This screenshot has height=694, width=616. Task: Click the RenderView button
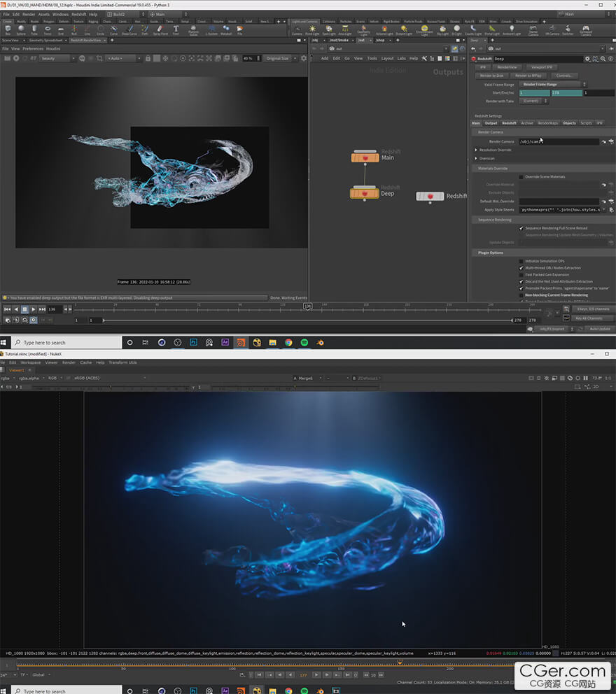click(x=507, y=67)
